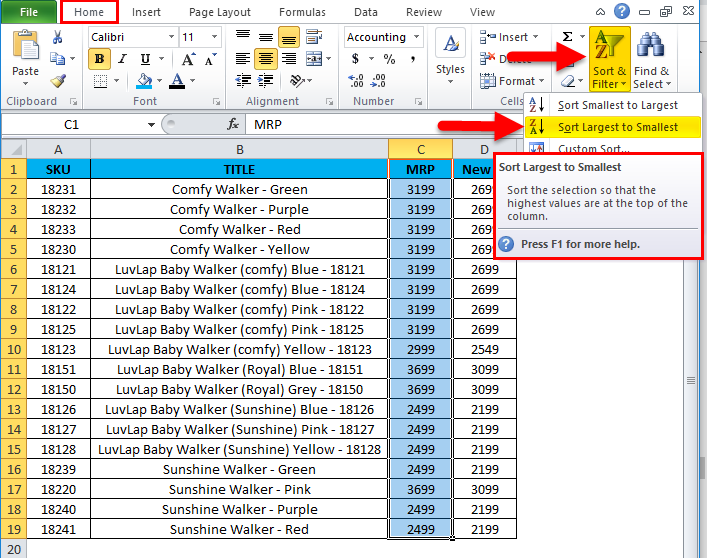This screenshot has height=558, width=707.
Task: Click the Clear eraser icon
Action: pos(569,81)
